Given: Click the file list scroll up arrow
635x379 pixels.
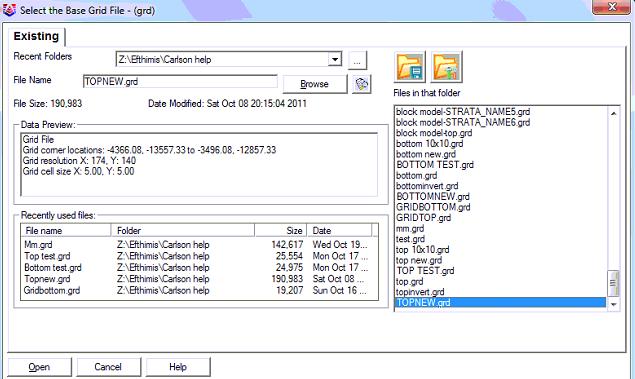Looking at the screenshot, I should [613, 113].
